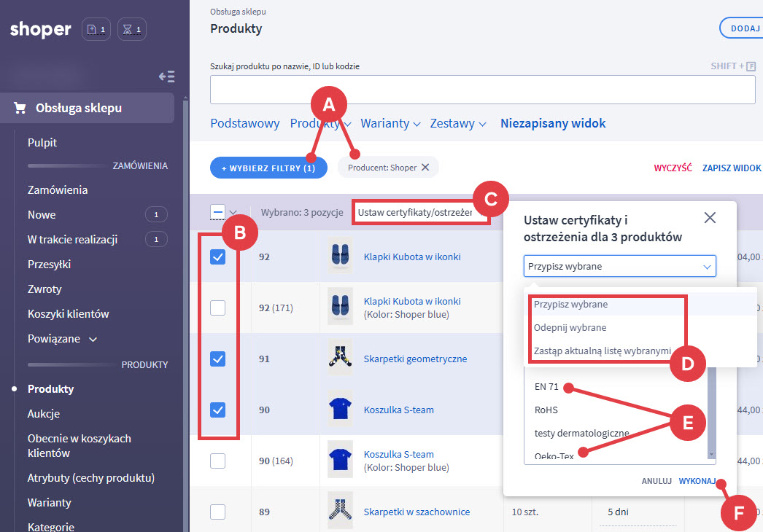763x532 pixels.
Task: Open the Skarpetki geometryczne product link
Action: [415, 359]
